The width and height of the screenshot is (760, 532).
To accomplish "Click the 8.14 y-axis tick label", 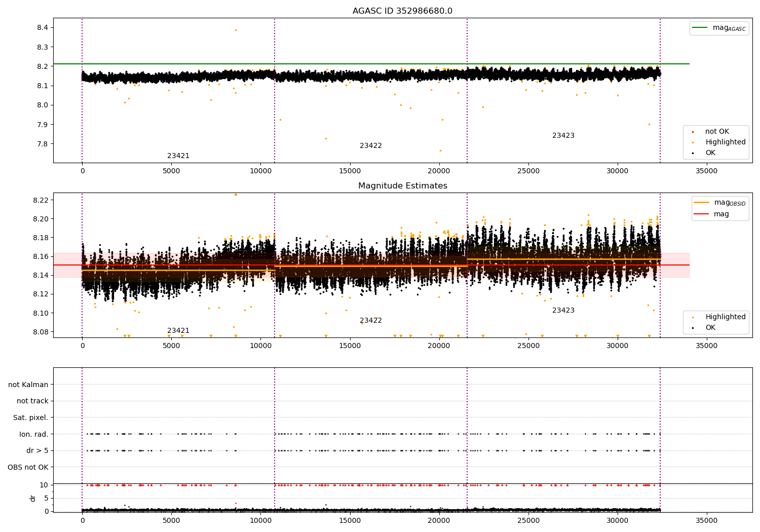I will coord(41,275).
